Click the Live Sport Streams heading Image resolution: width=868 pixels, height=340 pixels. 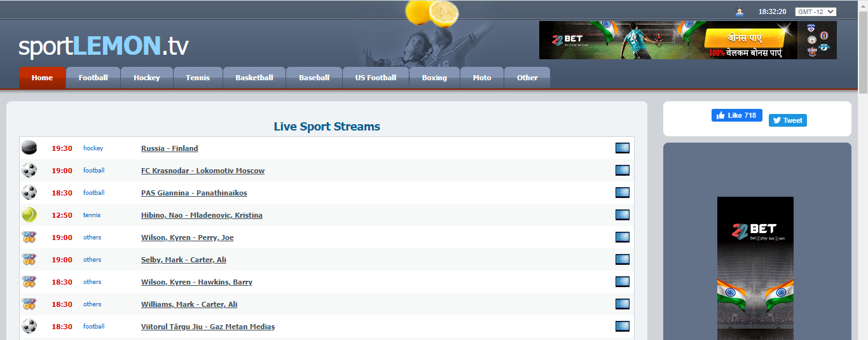coord(327,126)
